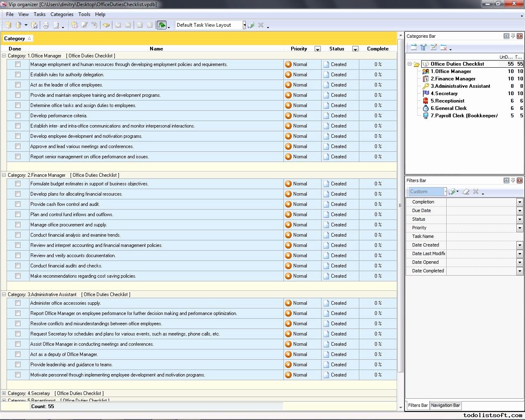Image resolution: width=525 pixels, height=420 pixels.
Task: Check Done for 'Administer office accessories supply.'
Action: pos(18,303)
